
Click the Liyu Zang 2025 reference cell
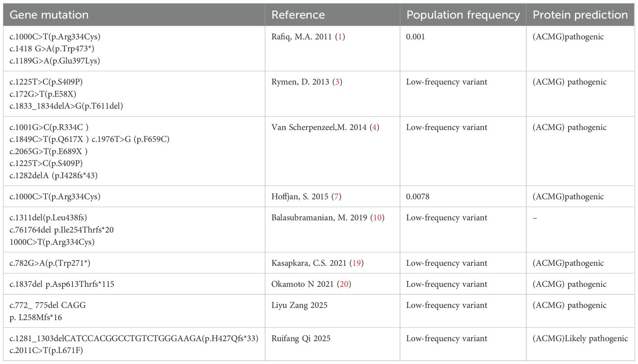click(x=299, y=305)
